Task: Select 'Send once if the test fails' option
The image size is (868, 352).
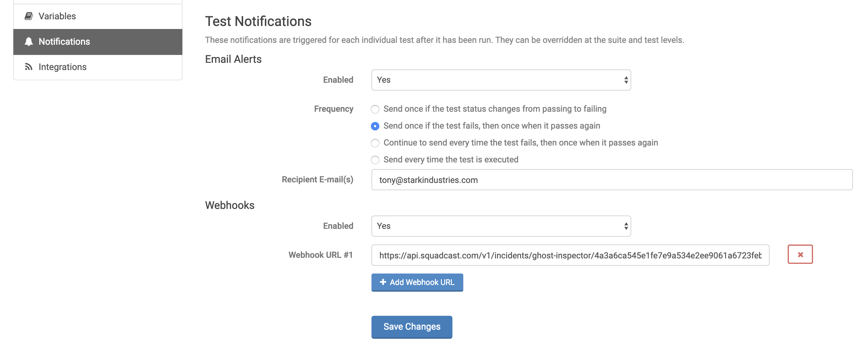Action: click(x=375, y=126)
